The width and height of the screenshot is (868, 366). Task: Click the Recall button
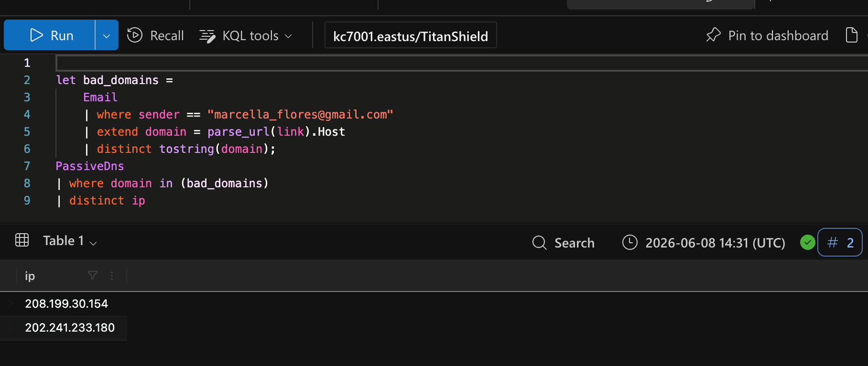pos(155,35)
